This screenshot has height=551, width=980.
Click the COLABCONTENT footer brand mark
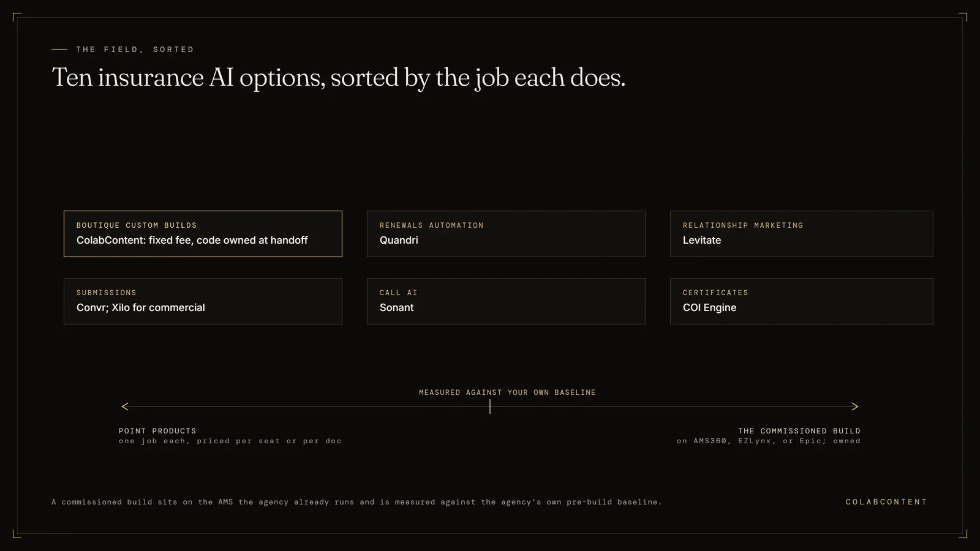pyautogui.click(x=886, y=502)
